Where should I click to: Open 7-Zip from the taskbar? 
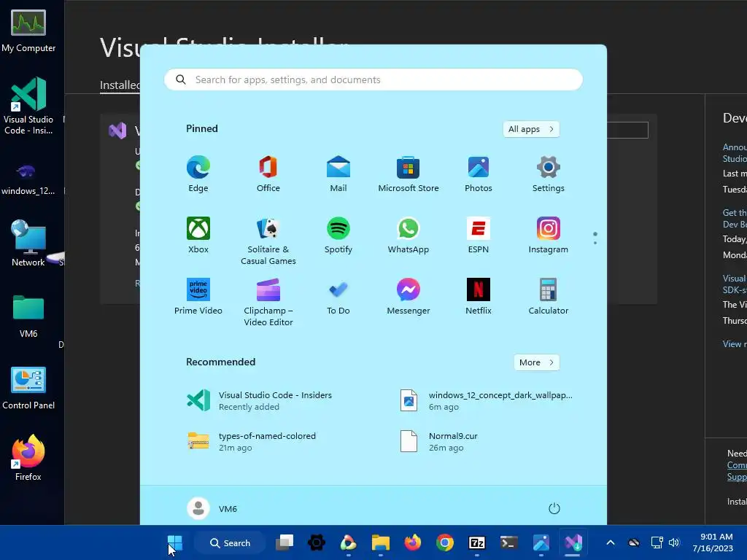(x=477, y=542)
